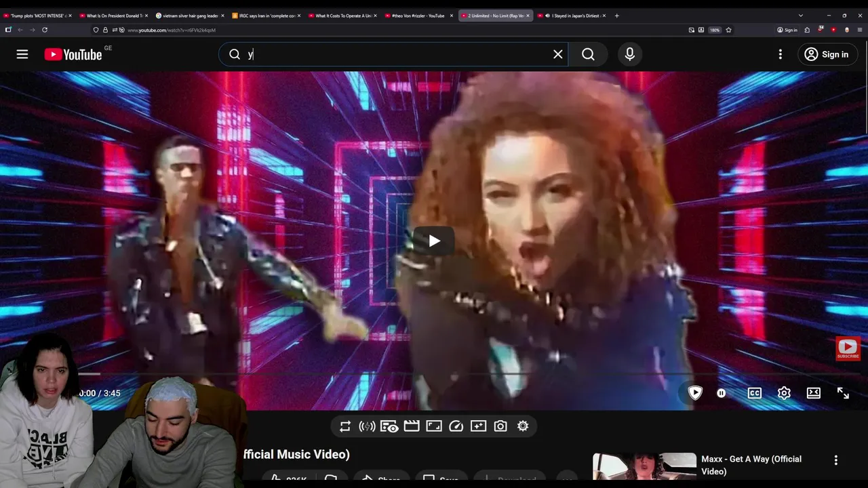Image resolution: width=868 pixels, height=488 pixels.
Task: Open the Maxx - Get A Way thumbnail
Action: 644,467
